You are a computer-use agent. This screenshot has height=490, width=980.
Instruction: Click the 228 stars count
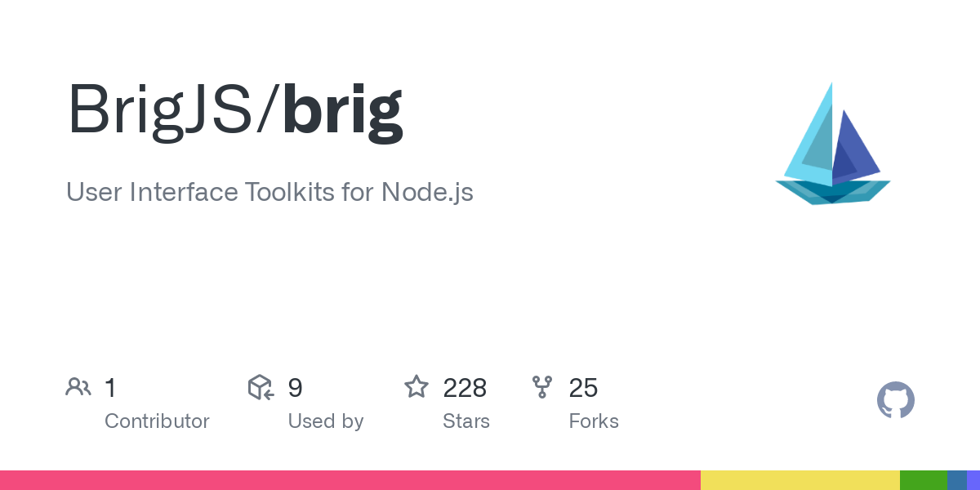[465, 388]
